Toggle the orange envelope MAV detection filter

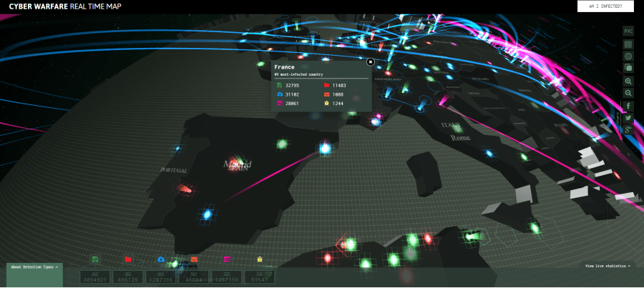click(194, 259)
